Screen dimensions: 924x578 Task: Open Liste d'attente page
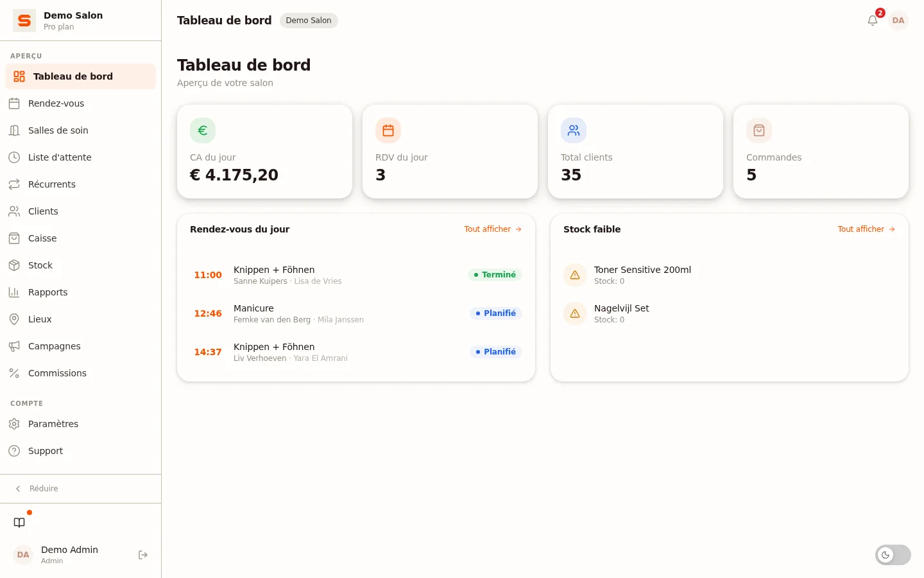click(81, 157)
